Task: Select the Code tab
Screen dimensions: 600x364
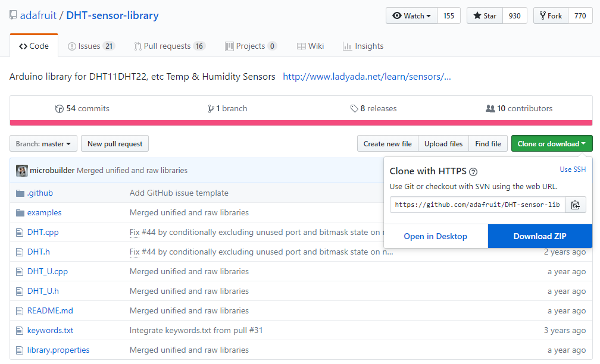Action: (x=34, y=46)
